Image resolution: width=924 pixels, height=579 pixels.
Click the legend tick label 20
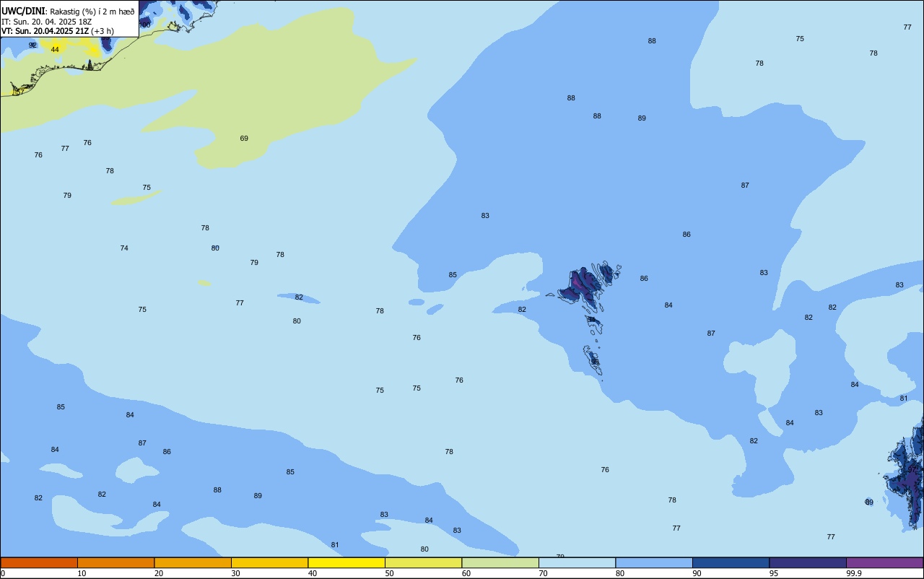158,573
